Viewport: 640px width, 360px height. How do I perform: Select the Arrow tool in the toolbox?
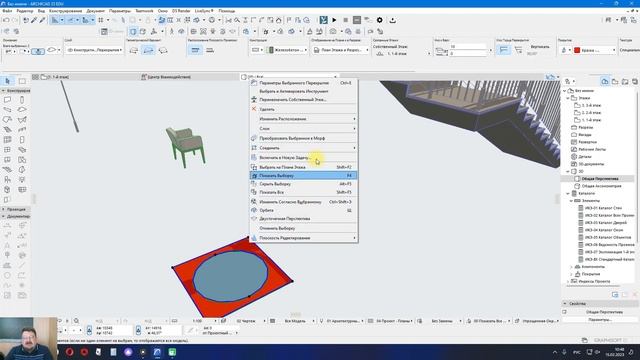tap(7, 81)
